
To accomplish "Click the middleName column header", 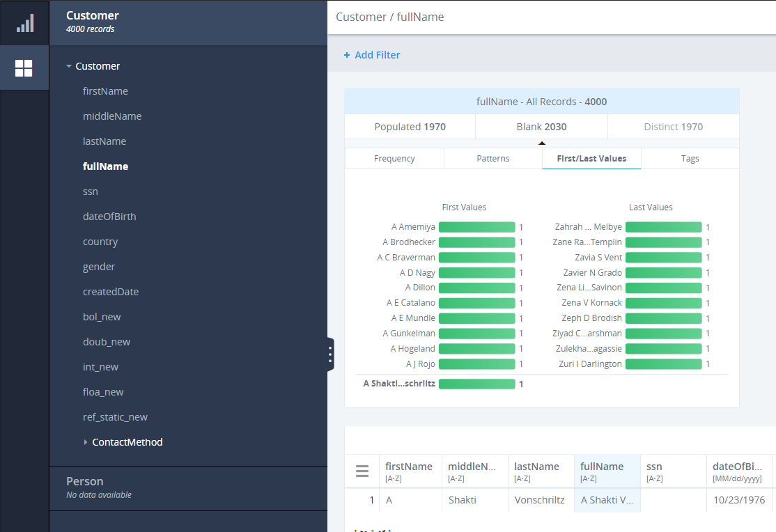I will pyautogui.click(x=474, y=471).
